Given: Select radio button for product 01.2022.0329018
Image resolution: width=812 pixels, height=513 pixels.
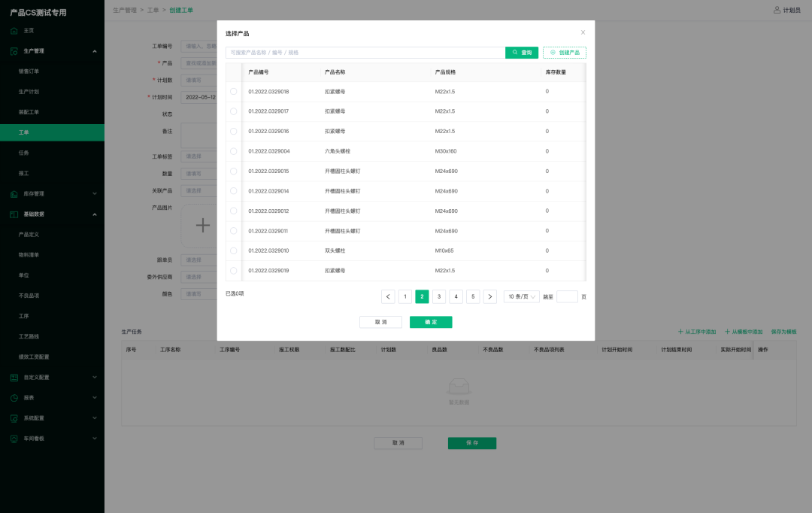Looking at the screenshot, I should click(x=234, y=92).
